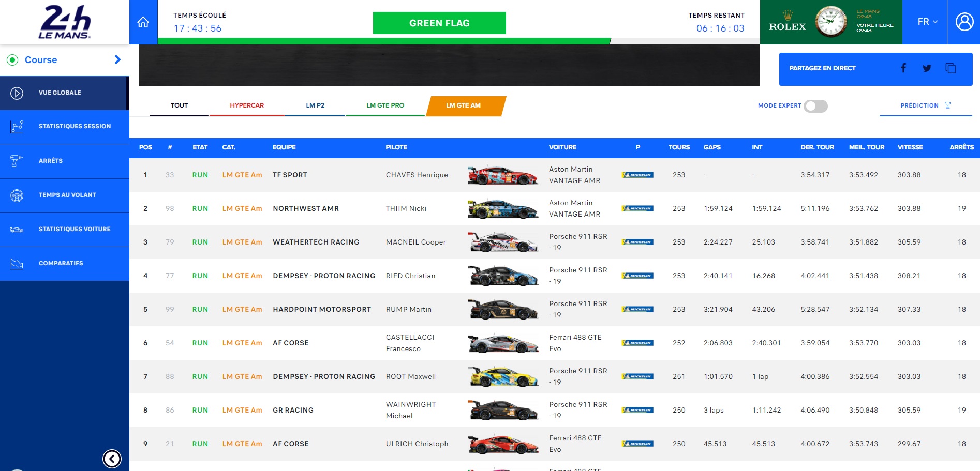Share live via Twitter icon
The width and height of the screenshot is (980, 471).
927,68
